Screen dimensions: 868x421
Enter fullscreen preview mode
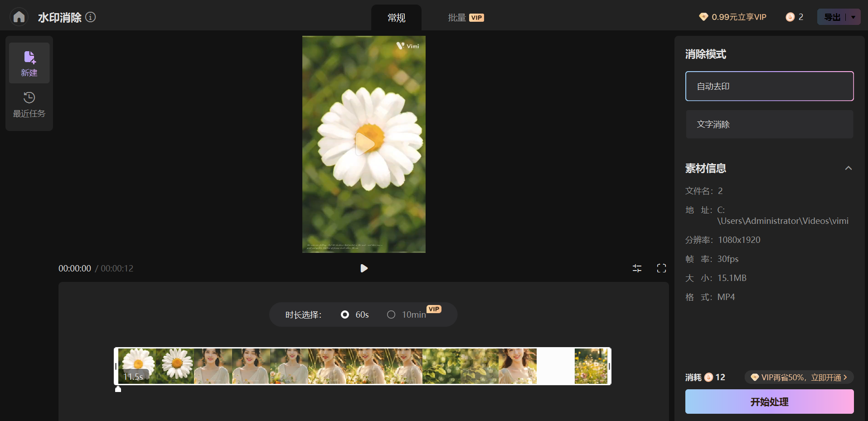pyautogui.click(x=661, y=268)
